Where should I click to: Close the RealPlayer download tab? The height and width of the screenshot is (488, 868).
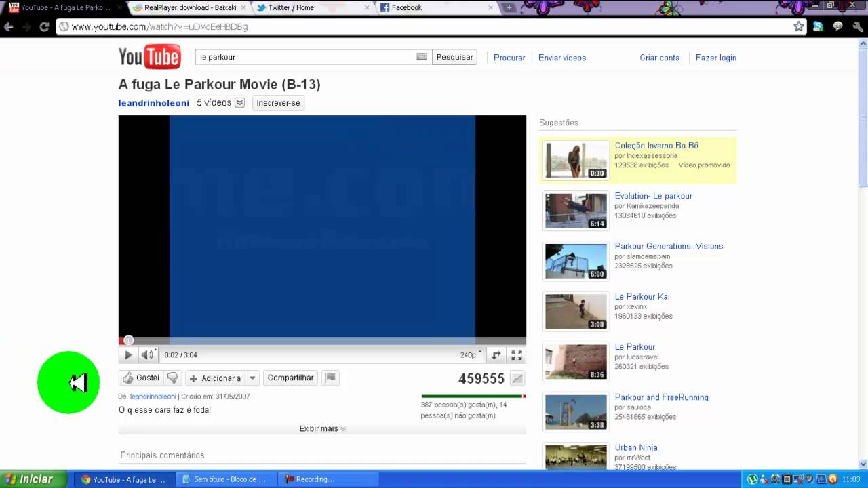tap(243, 7)
